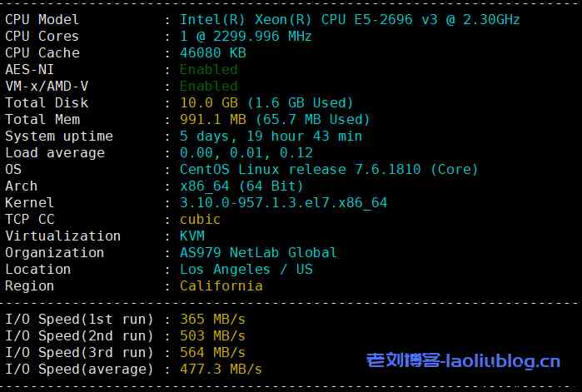Click the VM-x/AMD-V label
The width and height of the screenshot is (582, 392).
coord(47,86)
